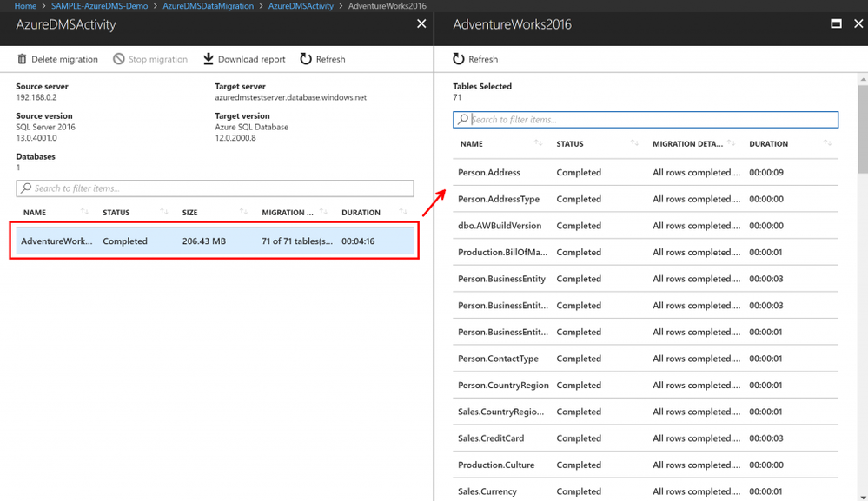
Task: Select the dbo.AWBuildVersion table row
Action: pyautogui.click(x=646, y=226)
